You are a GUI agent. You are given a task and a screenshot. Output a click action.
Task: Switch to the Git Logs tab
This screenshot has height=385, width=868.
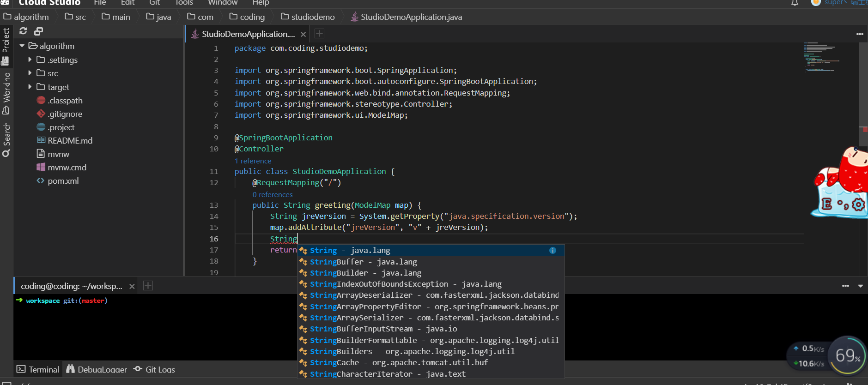pyautogui.click(x=154, y=369)
